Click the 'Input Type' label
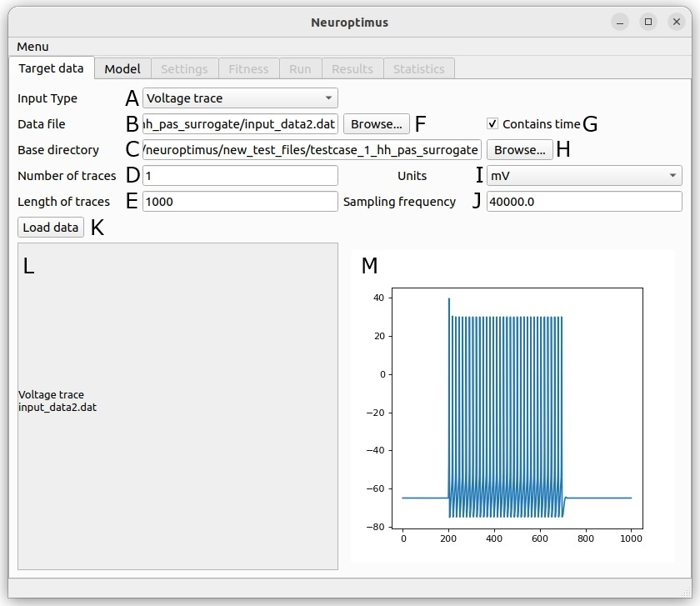 tap(47, 98)
